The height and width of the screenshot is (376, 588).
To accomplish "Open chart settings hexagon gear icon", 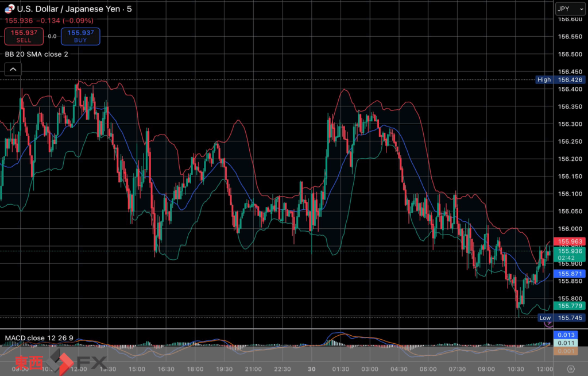I will click(x=570, y=369).
